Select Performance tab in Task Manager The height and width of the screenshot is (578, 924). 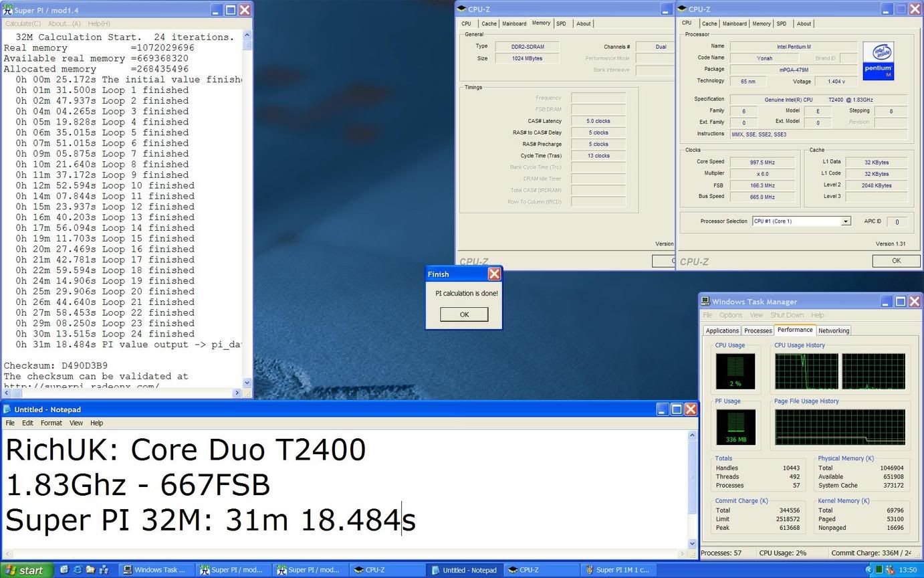tap(795, 330)
